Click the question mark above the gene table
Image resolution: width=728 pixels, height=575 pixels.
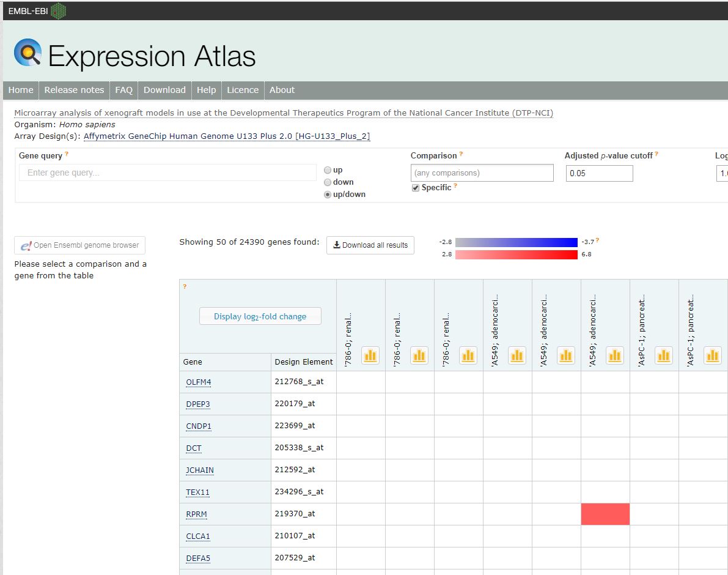[183, 286]
